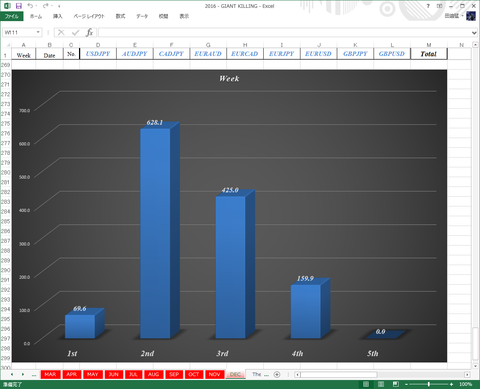
Task: Open Excel help question mark icon
Action: [x=428, y=6]
